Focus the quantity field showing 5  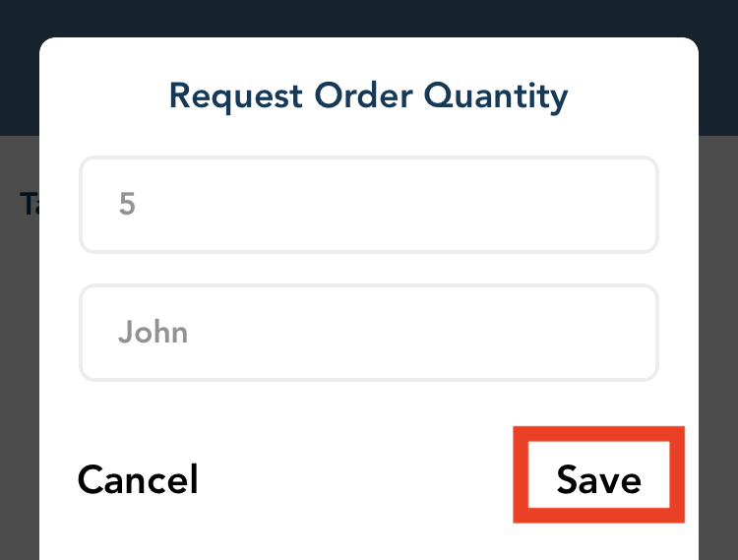368,205
